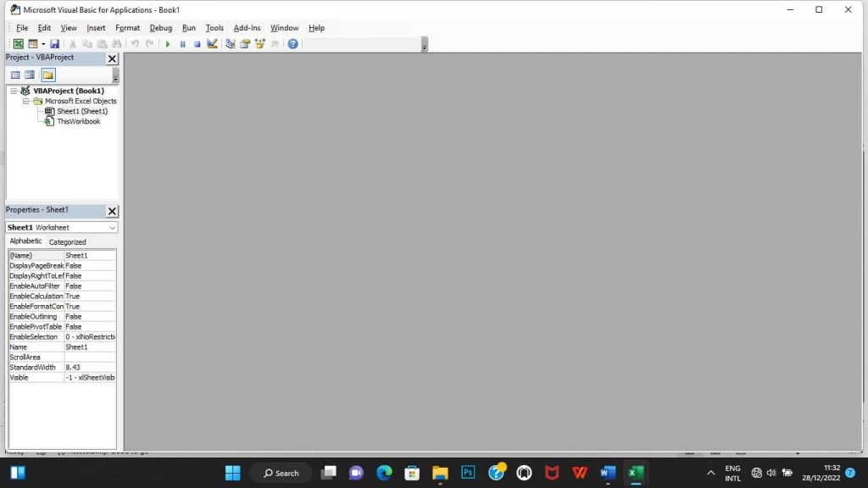The image size is (868, 488).
Task: Click the Cut scissors icon
Action: point(73,44)
